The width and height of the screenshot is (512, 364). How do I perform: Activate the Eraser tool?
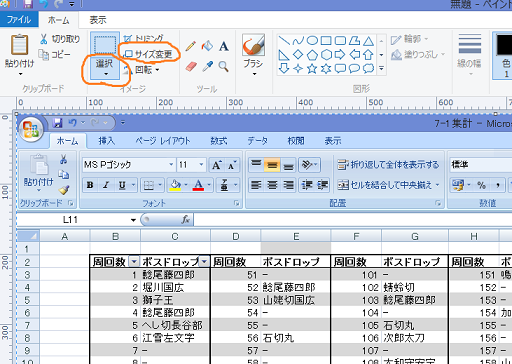tap(191, 66)
